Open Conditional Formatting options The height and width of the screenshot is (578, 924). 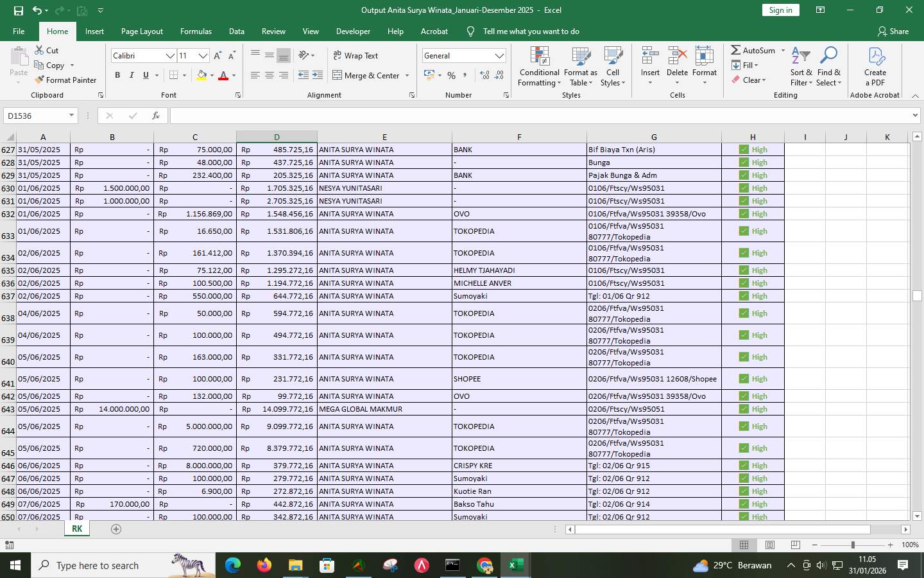(x=538, y=67)
